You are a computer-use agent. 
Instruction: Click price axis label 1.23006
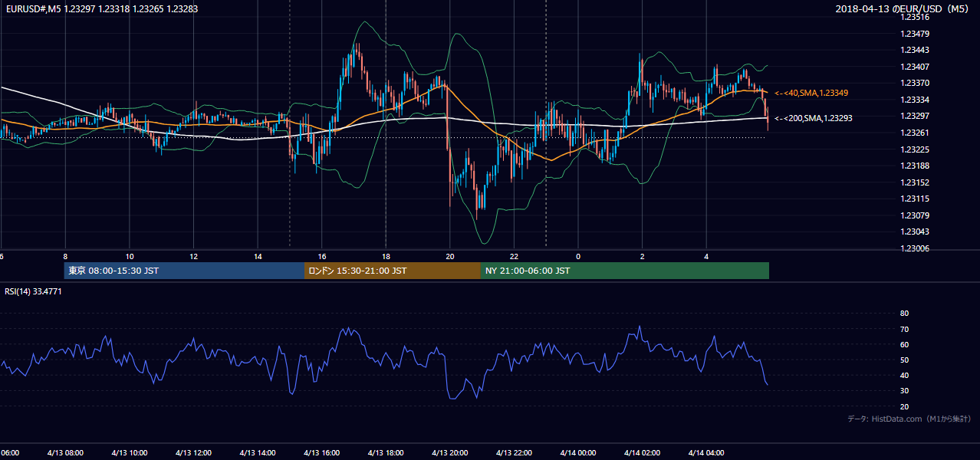pyautogui.click(x=915, y=248)
